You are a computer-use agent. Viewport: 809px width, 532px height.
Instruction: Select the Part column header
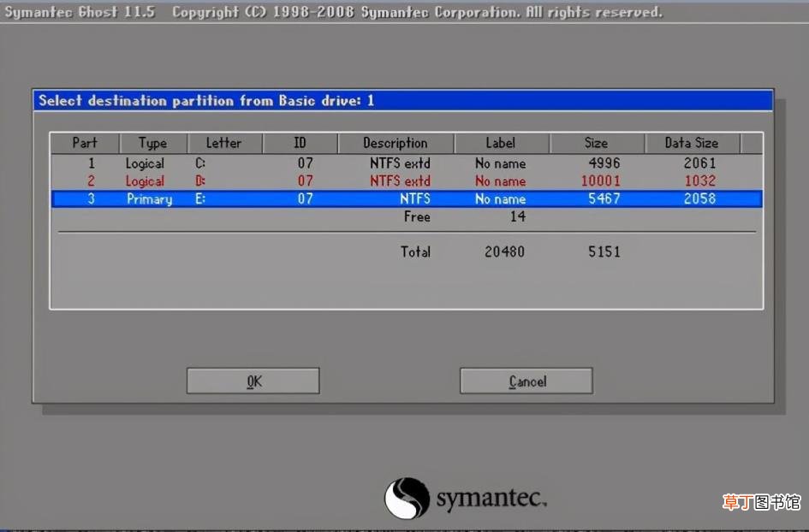[x=85, y=143]
